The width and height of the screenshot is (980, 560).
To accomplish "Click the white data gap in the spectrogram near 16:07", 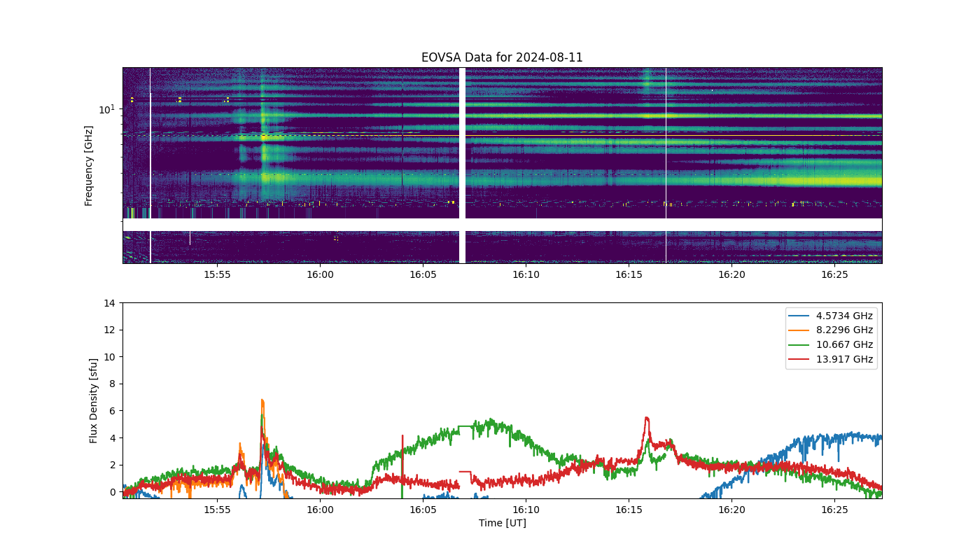I will coord(462,165).
